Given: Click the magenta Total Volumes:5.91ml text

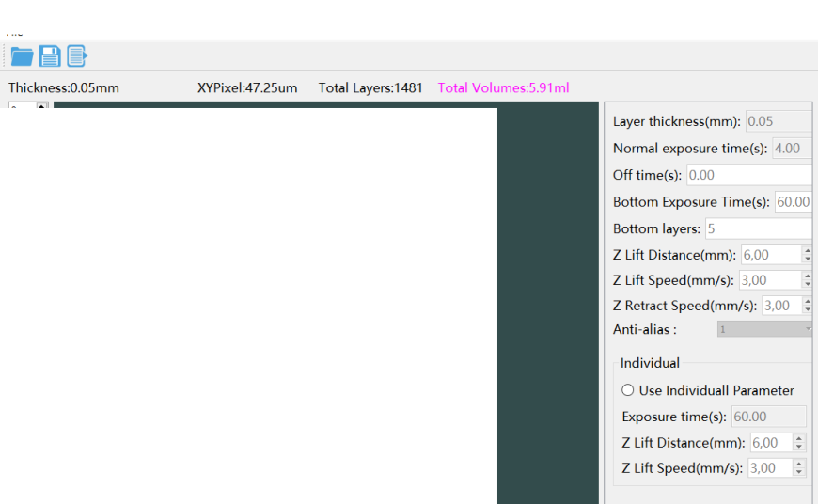Looking at the screenshot, I should coord(503,87).
